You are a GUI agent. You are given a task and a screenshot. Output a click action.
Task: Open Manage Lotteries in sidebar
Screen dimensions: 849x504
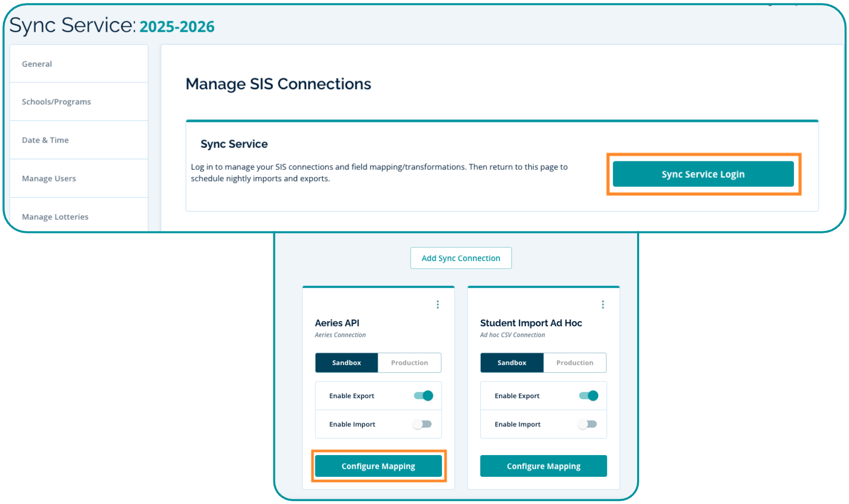tap(55, 217)
